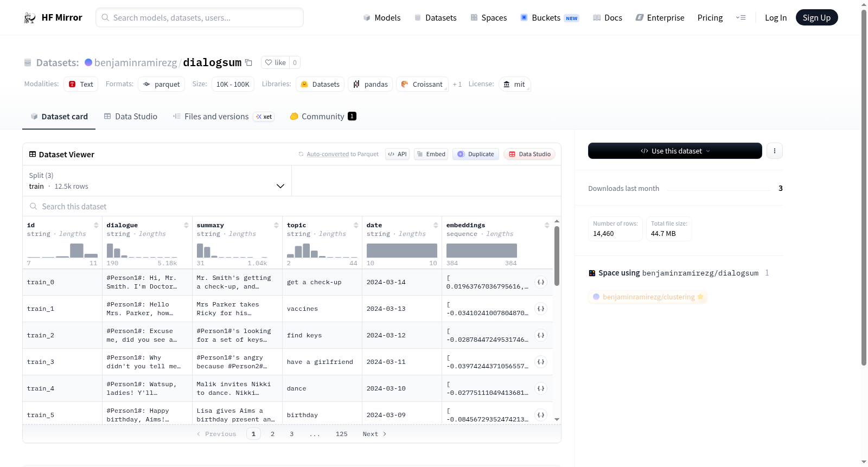Viewport: 868px width, 467px height.
Task: Click the date column length histogram
Action: point(402,251)
